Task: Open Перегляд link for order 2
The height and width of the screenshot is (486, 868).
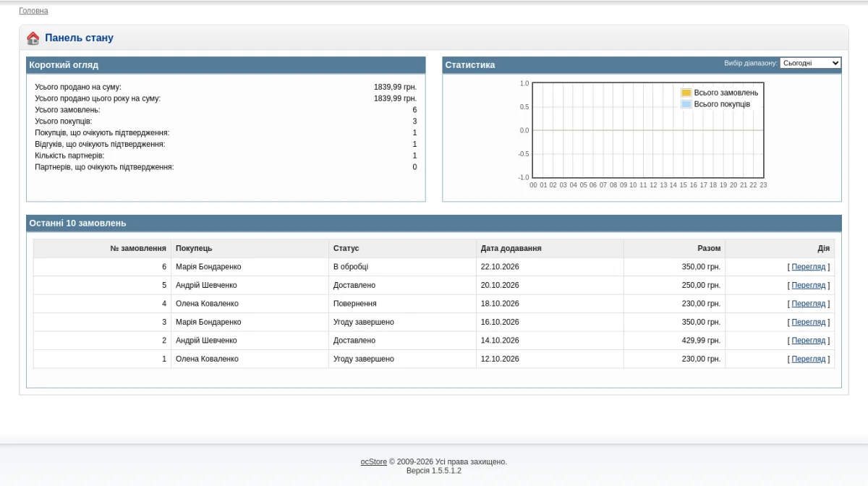Action: [808, 341]
